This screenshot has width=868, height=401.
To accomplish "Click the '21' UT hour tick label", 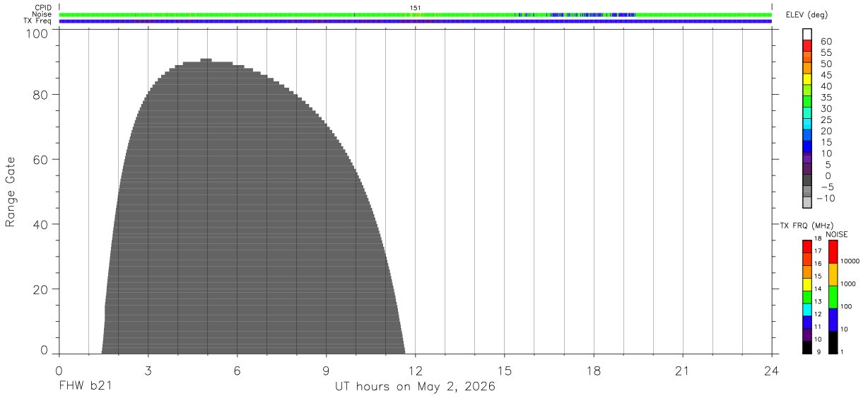I will click(x=682, y=371).
